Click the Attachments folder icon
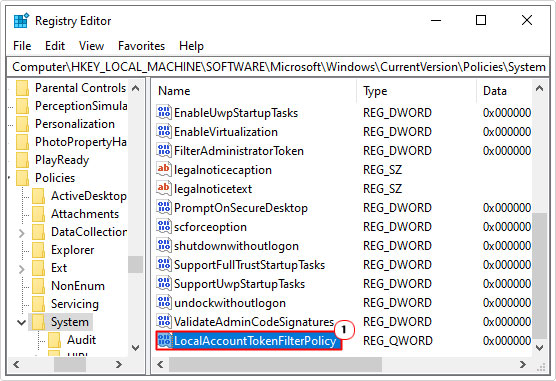556x381 pixels. 38,214
